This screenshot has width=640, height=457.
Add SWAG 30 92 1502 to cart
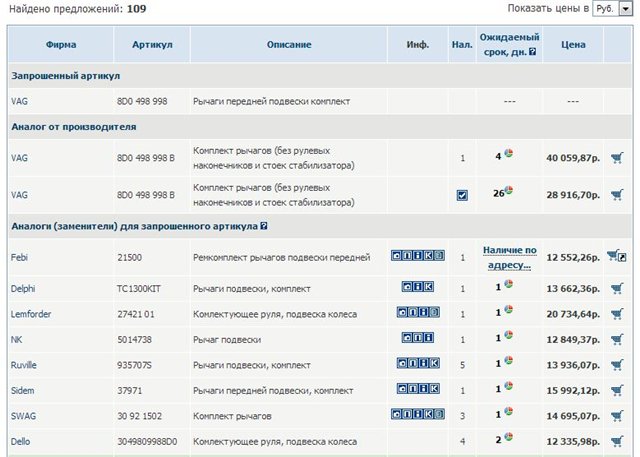617,416
